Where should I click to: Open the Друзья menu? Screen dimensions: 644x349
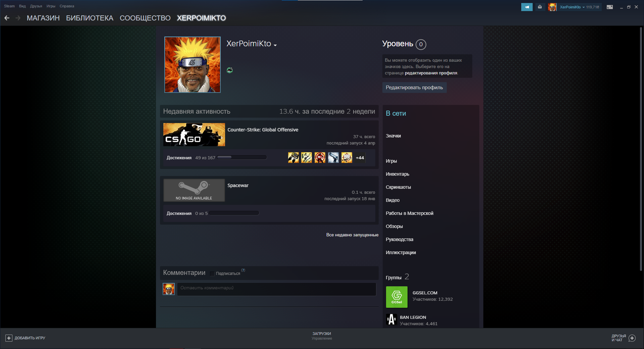point(36,6)
